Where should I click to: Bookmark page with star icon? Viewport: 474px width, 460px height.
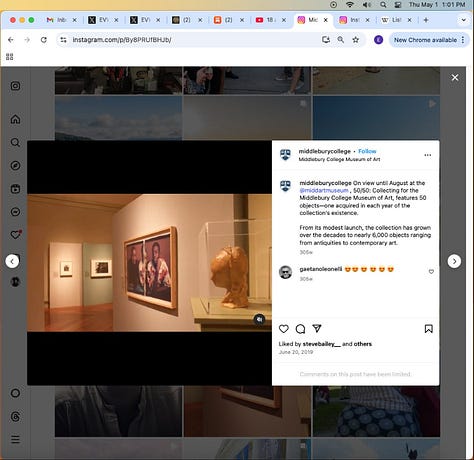click(x=356, y=40)
